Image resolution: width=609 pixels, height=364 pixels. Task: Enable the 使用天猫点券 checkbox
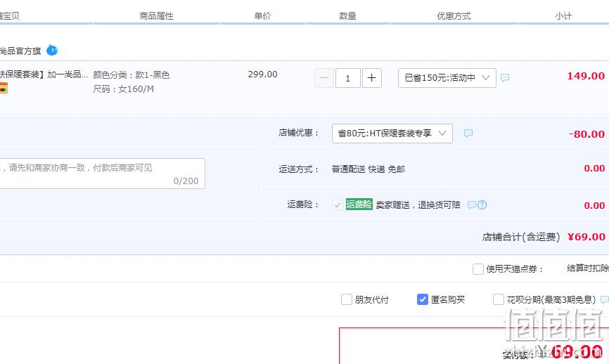[477, 268]
